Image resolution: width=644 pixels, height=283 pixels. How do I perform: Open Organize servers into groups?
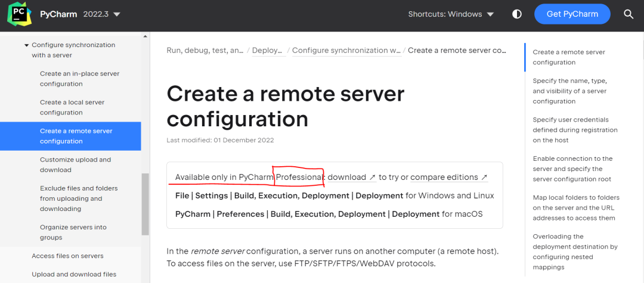73,232
